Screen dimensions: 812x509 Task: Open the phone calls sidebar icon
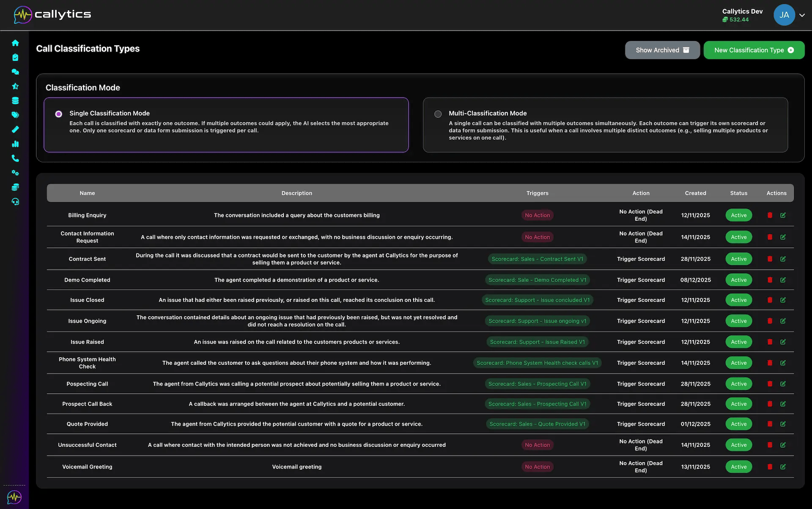[15, 158]
